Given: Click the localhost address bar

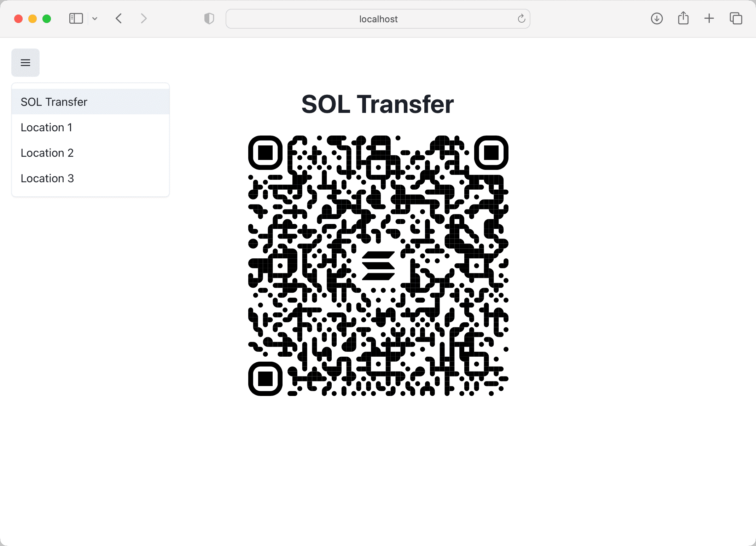Looking at the screenshot, I should click(x=379, y=18).
